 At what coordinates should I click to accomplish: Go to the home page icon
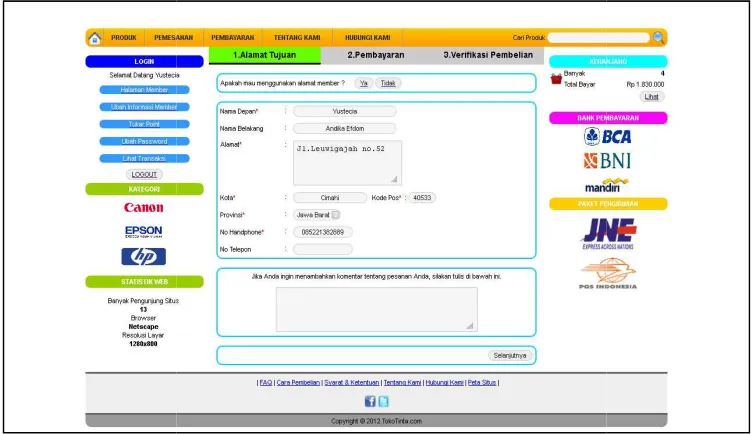pos(94,38)
